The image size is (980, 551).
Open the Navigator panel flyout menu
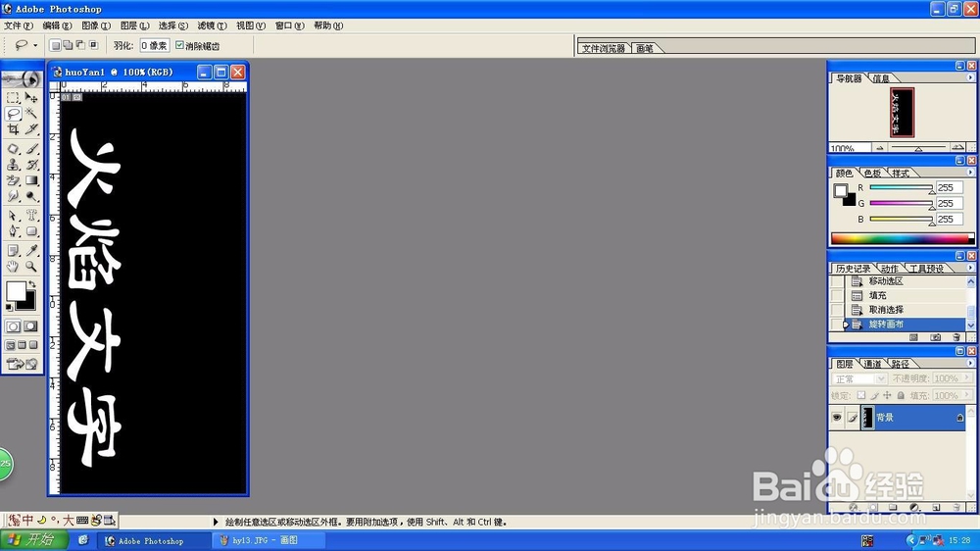tap(970, 78)
